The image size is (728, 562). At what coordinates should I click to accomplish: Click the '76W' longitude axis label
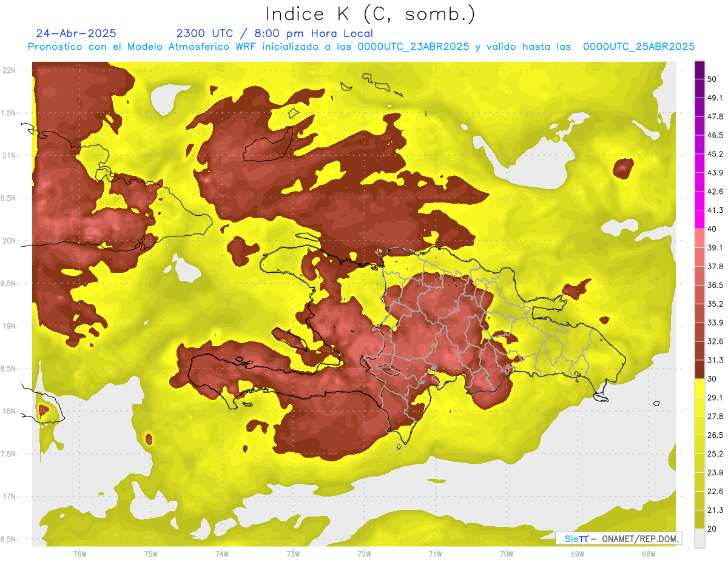[79, 554]
